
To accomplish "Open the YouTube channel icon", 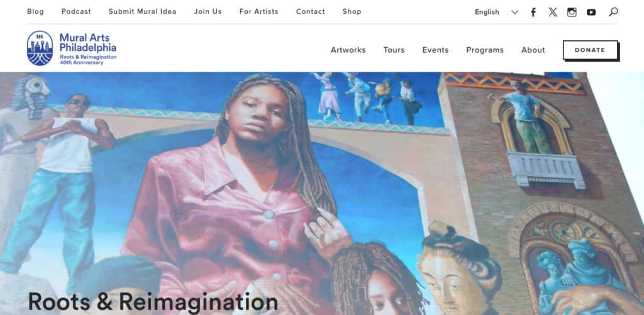I will coord(591,12).
